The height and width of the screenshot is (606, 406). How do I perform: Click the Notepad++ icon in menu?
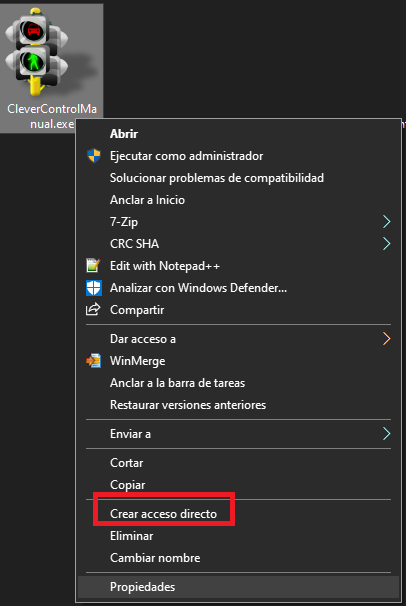coord(93,266)
